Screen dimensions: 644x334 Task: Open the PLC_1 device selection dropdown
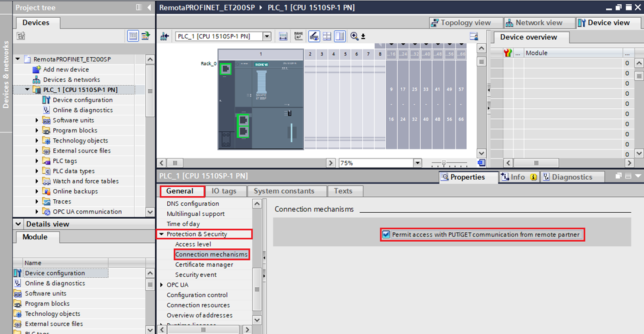point(266,37)
